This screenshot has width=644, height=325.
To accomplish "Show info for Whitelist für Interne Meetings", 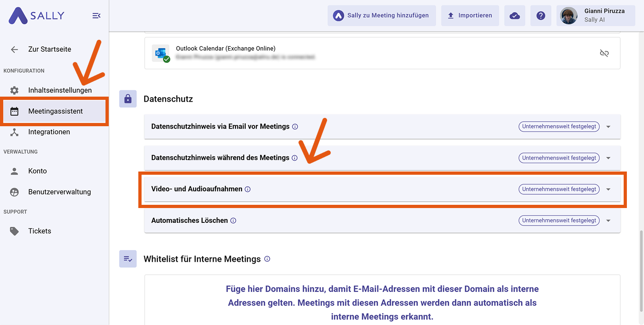I will (x=267, y=259).
